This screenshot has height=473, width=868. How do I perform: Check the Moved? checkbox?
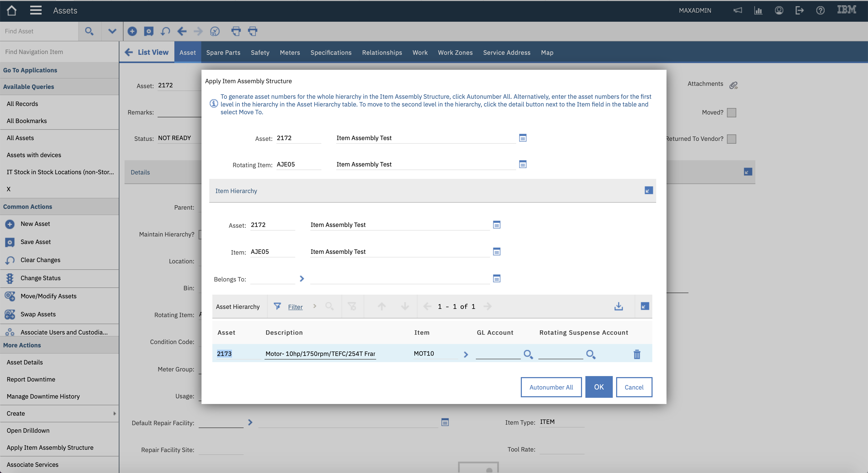coord(731,112)
